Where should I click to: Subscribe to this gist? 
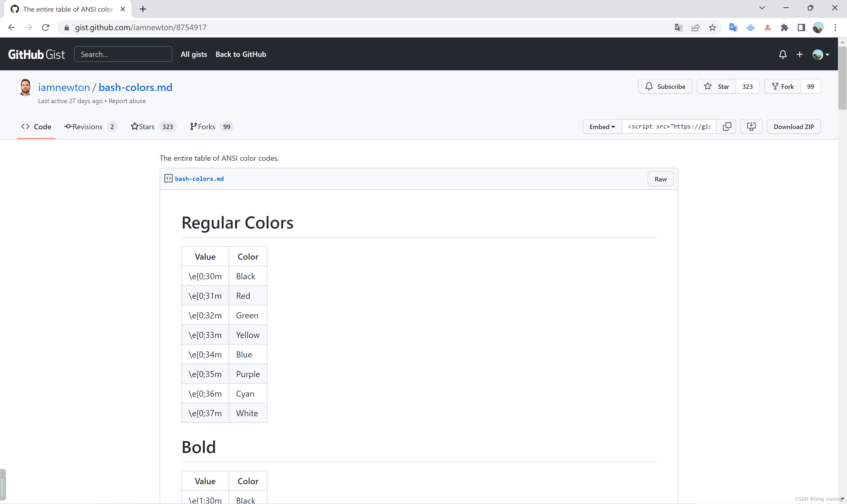tap(665, 87)
